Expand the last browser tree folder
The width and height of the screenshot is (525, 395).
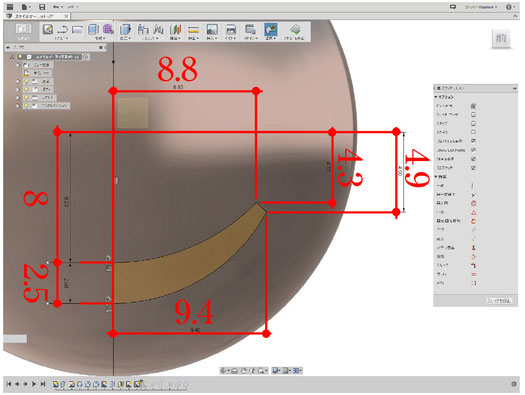pyautogui.click(x=18, y=105)
